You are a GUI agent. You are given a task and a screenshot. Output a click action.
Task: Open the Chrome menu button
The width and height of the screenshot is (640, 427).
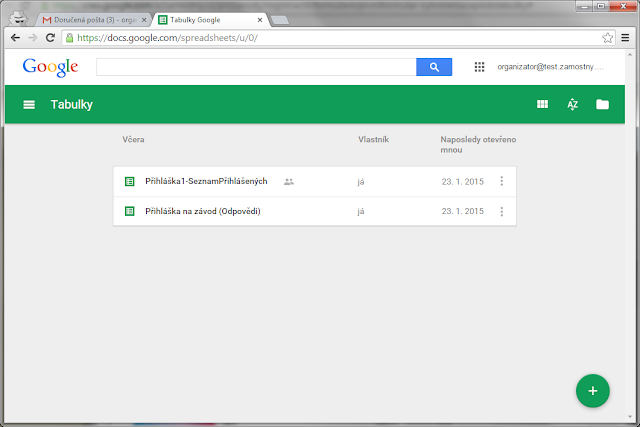625,38
